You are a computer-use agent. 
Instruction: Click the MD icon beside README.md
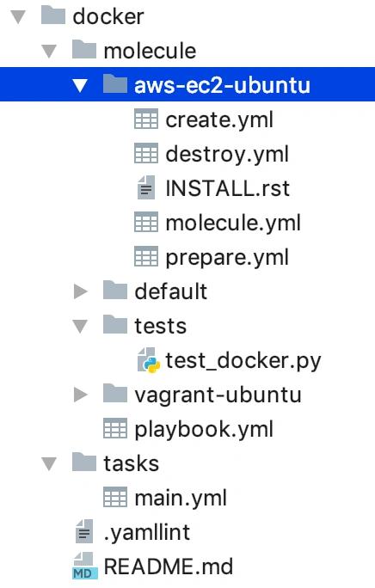coord(85,566)
